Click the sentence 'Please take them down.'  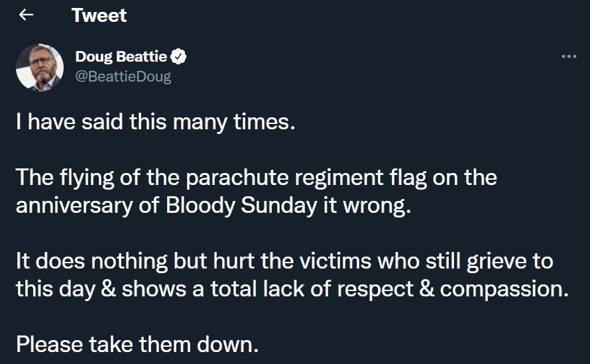[x=137, y=344]
